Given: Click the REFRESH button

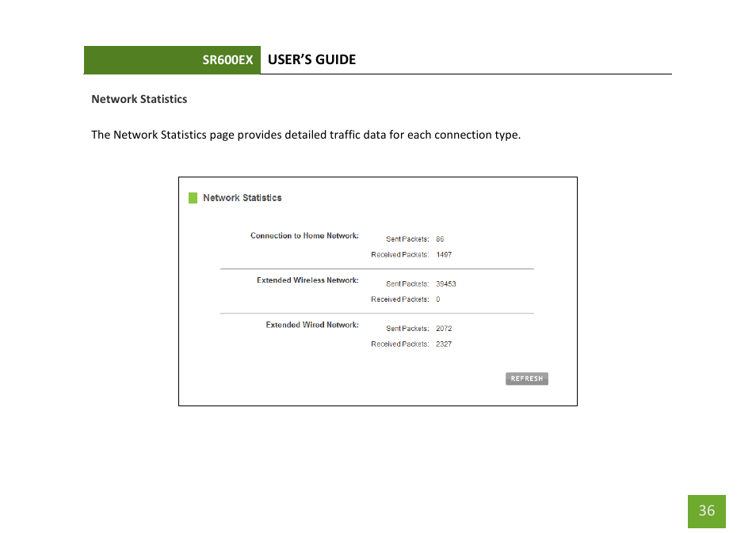Looking at the screenshot, I should 526,379.
